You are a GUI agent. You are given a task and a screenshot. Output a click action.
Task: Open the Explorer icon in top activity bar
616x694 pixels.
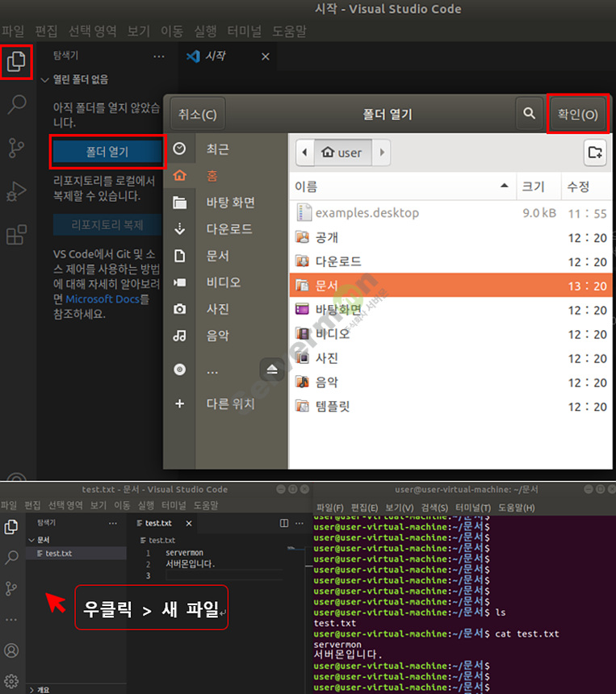[16, 61]
